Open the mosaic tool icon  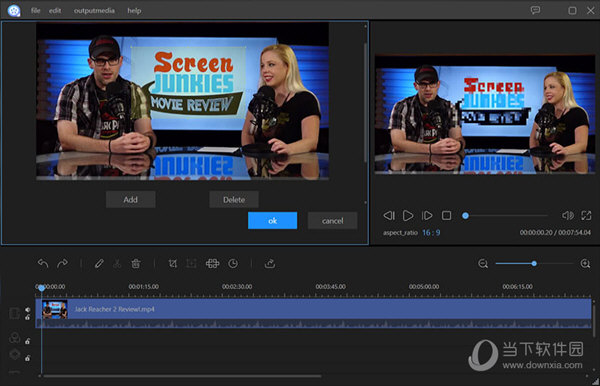click(212, 263)
